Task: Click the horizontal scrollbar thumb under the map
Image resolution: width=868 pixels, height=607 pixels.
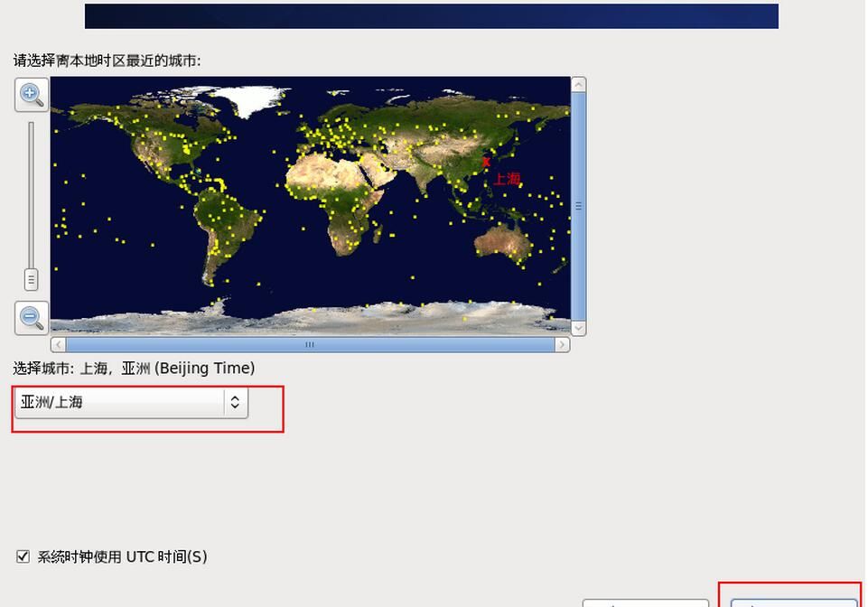Action: pos(310,344)
